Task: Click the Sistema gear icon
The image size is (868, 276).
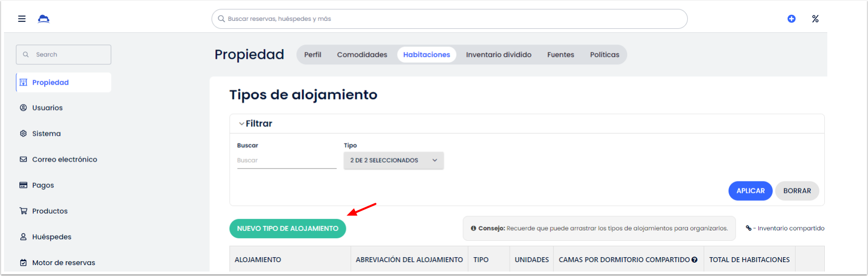Action: click(x=23, y=133)
